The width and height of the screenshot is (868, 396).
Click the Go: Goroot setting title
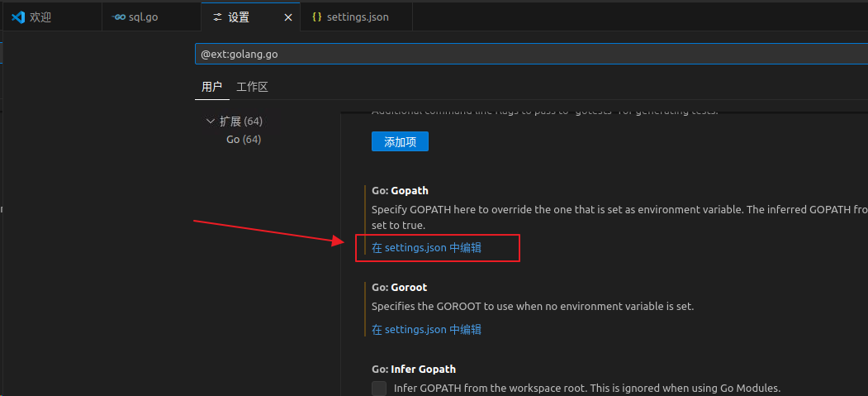(399, 288)
